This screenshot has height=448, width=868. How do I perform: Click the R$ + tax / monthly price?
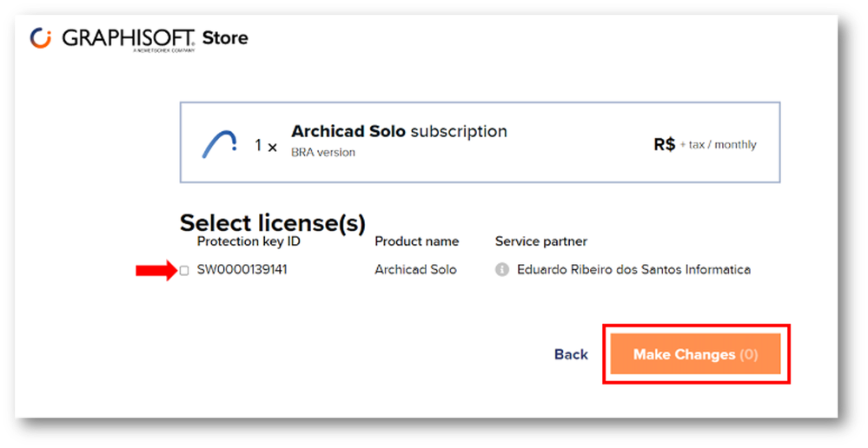pos(705,144)
